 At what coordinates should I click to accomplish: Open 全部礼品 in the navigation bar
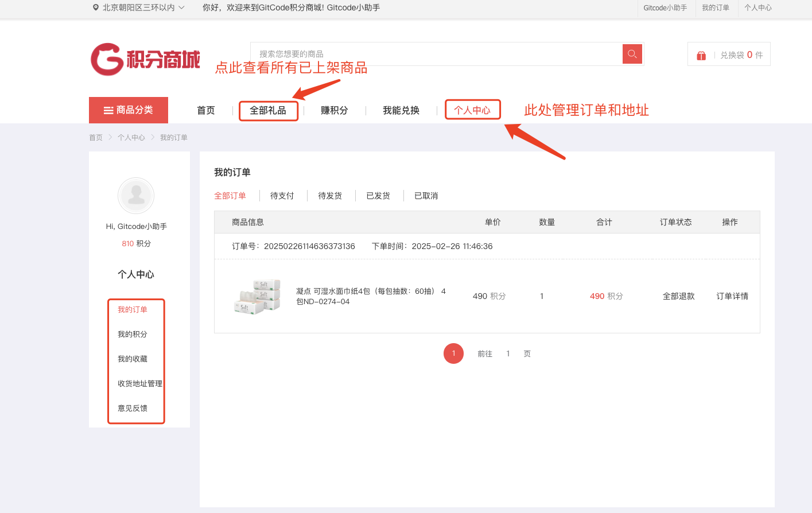(x=268, y=110)
